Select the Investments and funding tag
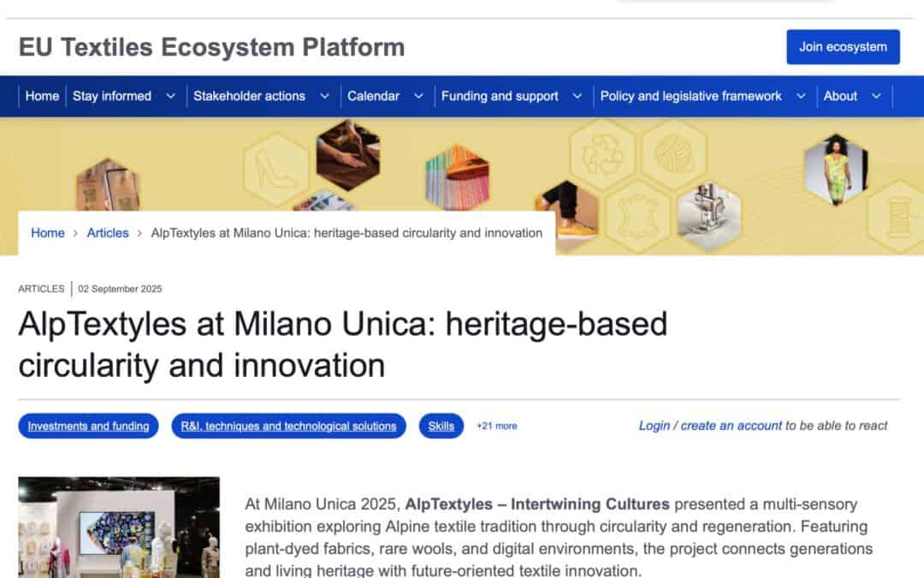 [88, 426]
